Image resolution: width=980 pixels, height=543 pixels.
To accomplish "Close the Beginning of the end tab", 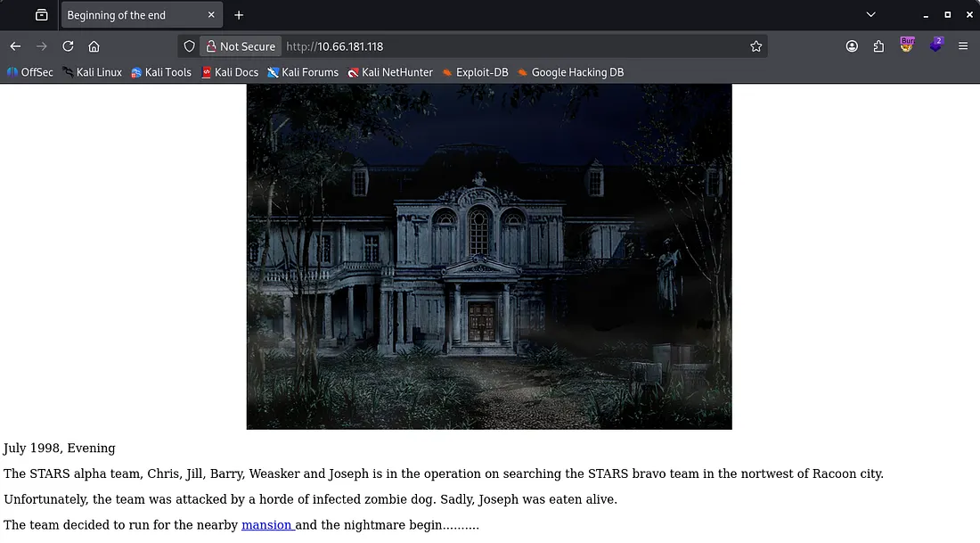I will coord(211,15).
